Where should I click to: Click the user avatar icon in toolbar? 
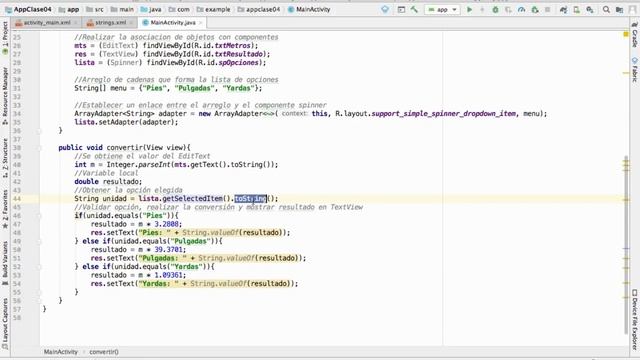coord(633,9)
